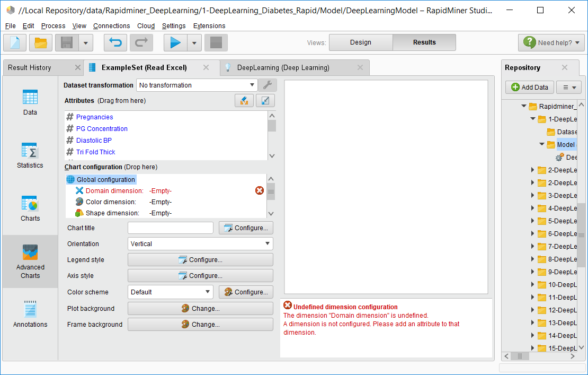588x375 pixels.
Task: Click the export chart image icon
Action: (265, 101)
